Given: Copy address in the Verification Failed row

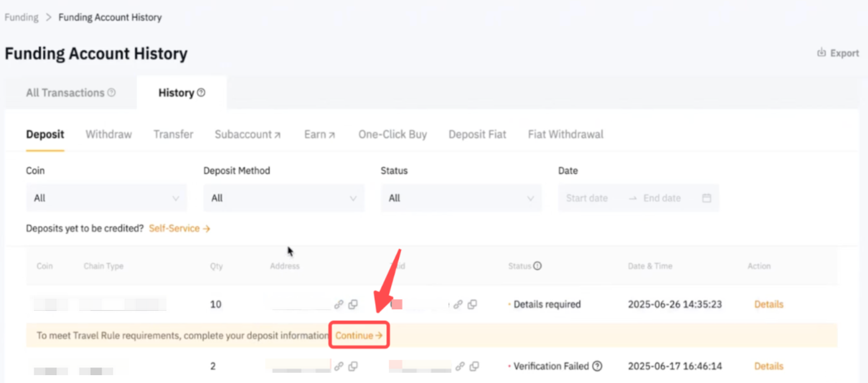Looking at the screenshot, I should (353, 366).
